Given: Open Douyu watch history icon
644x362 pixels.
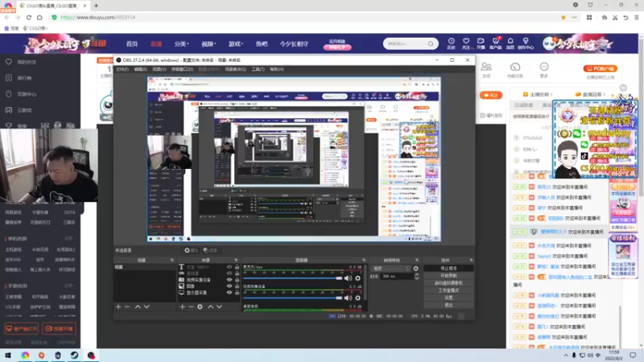Looking at the screenshot, I should tap(451, 43).
